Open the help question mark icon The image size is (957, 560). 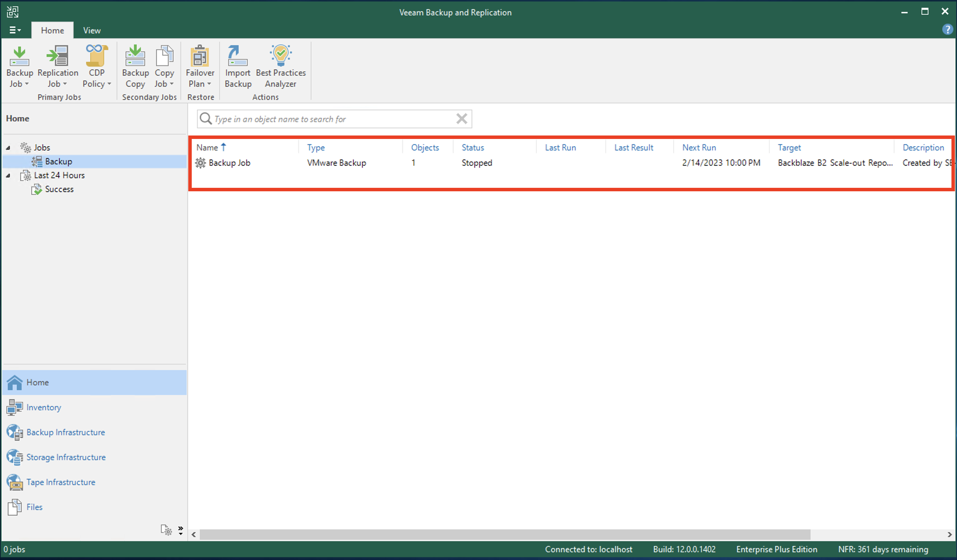pos(947,29)
